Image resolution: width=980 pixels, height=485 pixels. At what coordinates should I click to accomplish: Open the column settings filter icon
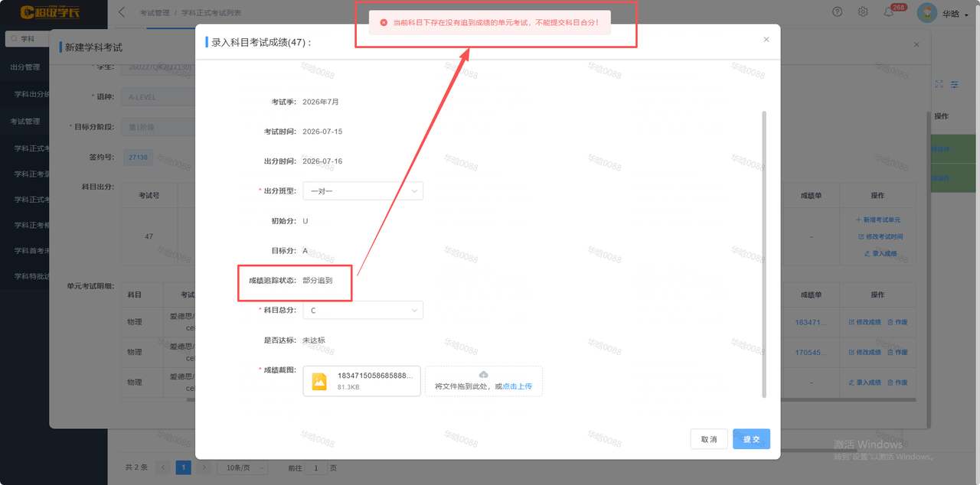(955, 84)
